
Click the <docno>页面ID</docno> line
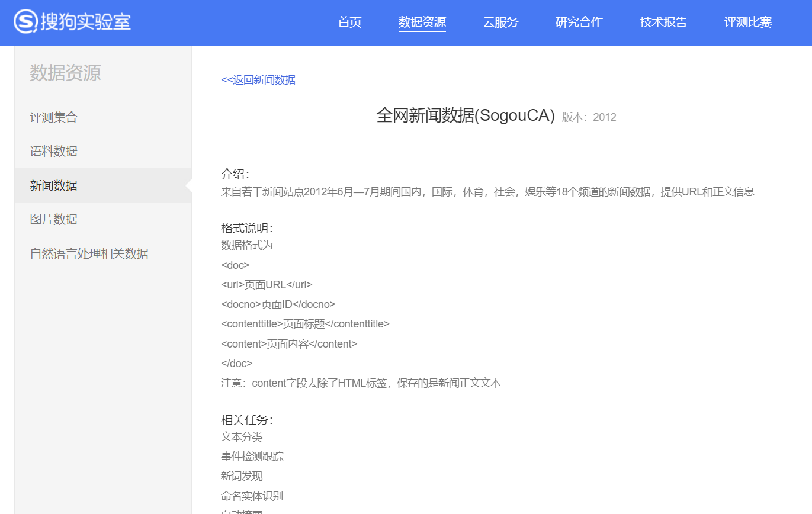278,304
